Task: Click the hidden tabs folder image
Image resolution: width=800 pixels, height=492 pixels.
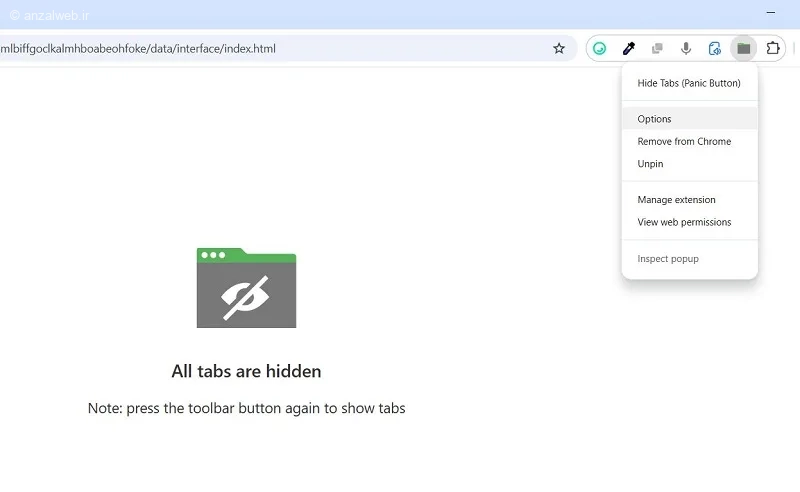Action: [246, 288]
